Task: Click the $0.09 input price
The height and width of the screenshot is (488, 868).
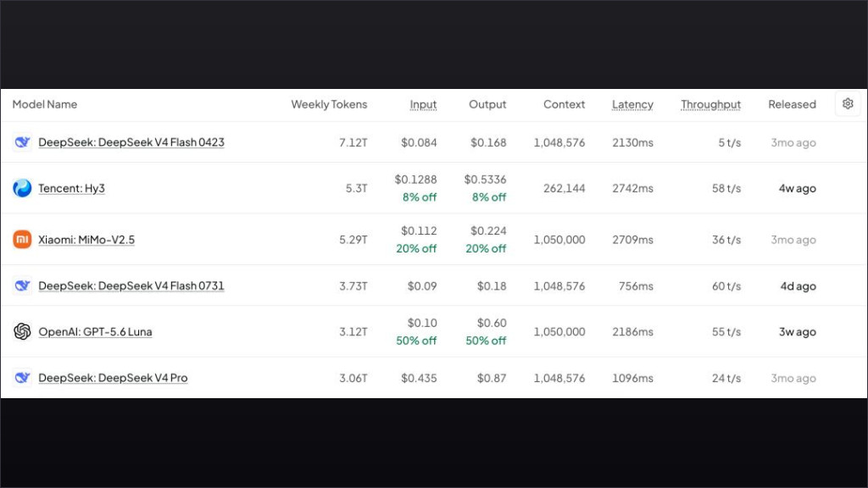Action: point(422,286)
